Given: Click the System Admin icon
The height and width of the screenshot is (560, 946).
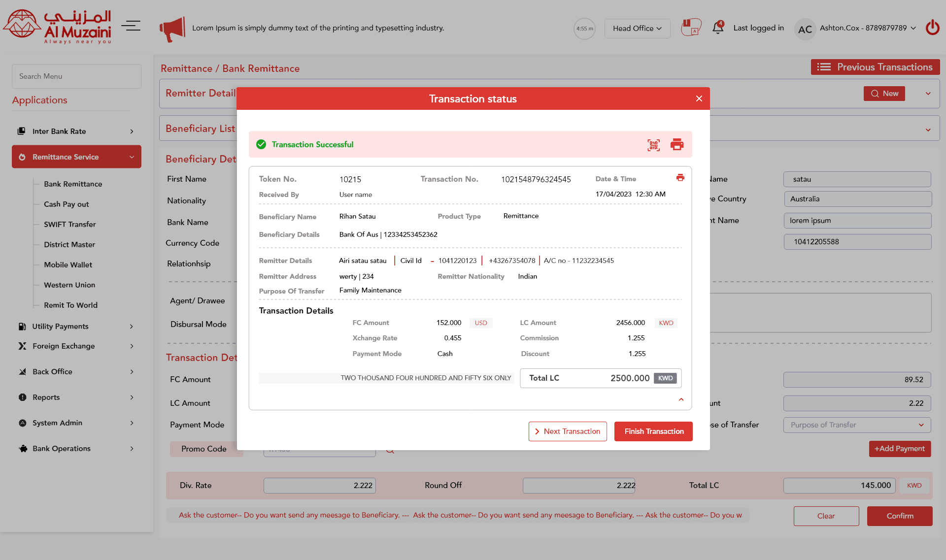Looking at the screenshot, I should tap(22, 423).
